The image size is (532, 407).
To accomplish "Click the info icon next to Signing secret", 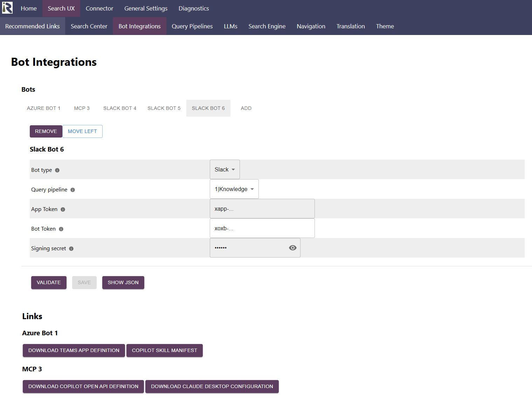I will pos(71,248).
